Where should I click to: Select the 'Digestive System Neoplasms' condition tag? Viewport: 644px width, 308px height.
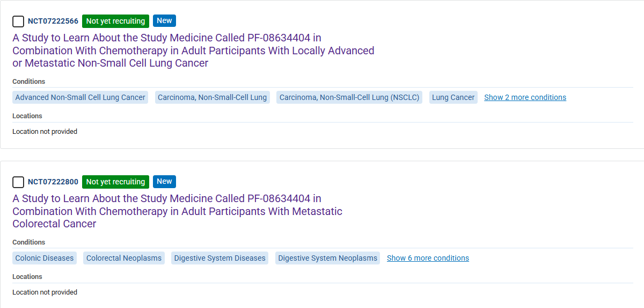pos(327,258)
